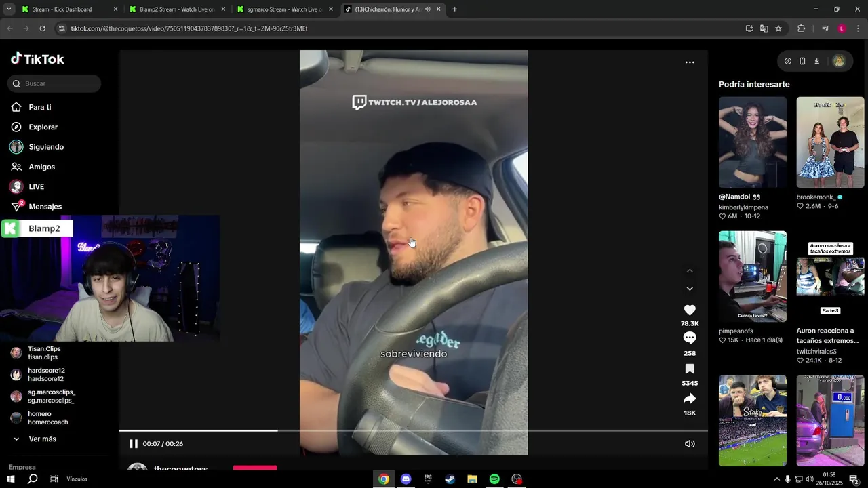The height and width of the screenshot is (488, 868).
Task: Like the video with heart icon
Action: 690,310
